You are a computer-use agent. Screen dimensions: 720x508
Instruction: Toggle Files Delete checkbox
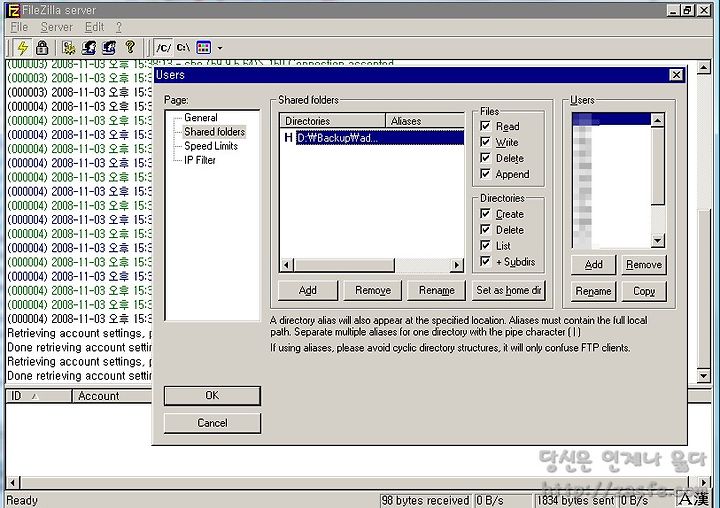point(485,158)
